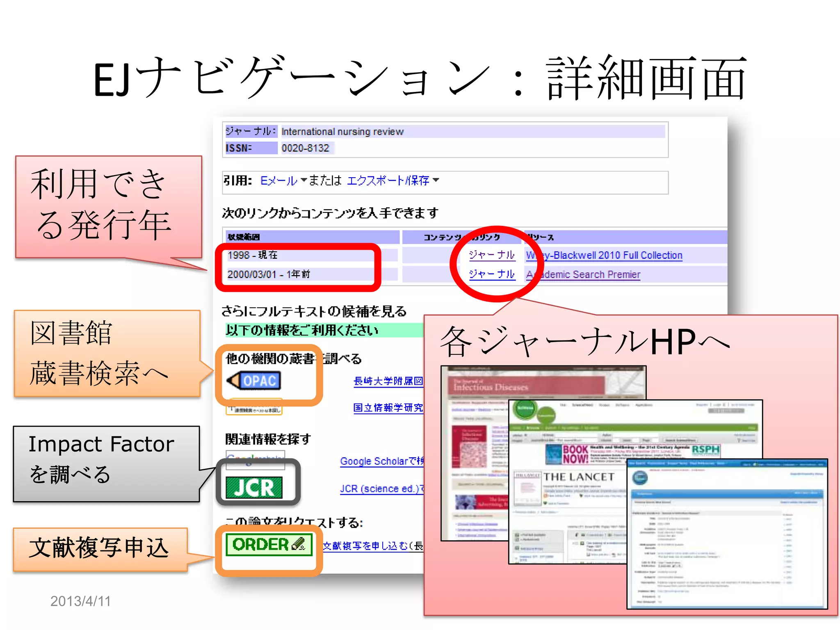Open the エクスポート/保存 dropdown arrow
This screenshot has height=630, width=840.
click(x=436, y=180)
